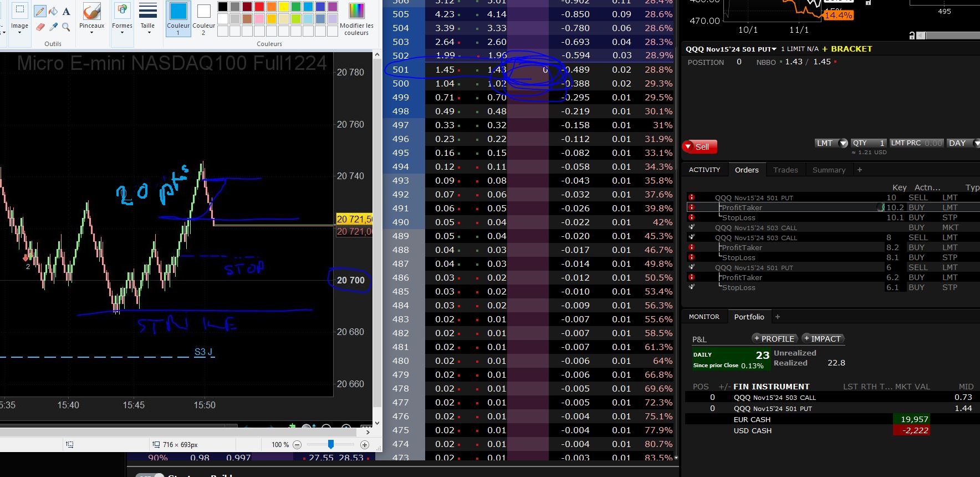Switch to the Trades tab

point(785,170)
